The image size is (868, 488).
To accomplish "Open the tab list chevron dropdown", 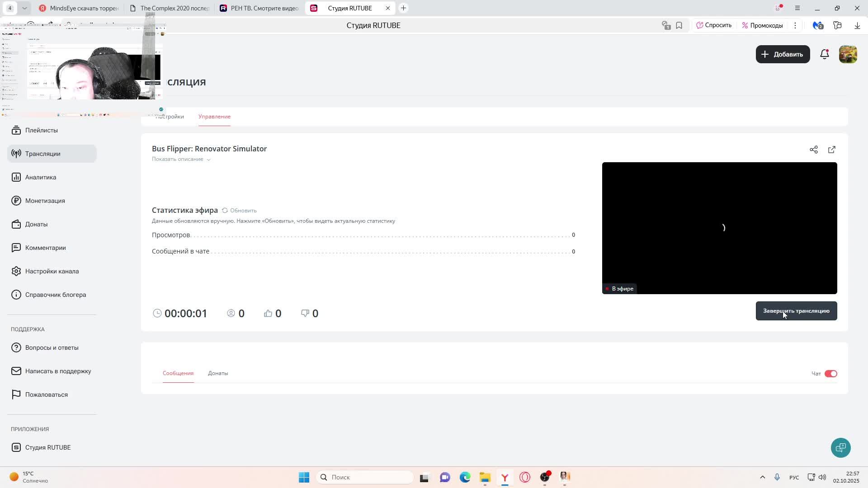I will 24,8.
